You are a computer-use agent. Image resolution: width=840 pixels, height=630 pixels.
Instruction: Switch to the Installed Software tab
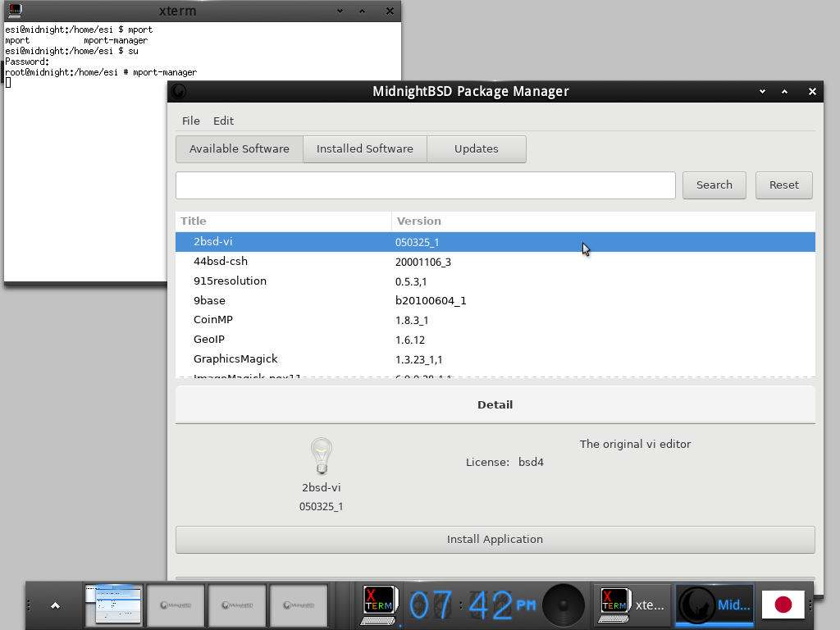pos(364,148)
